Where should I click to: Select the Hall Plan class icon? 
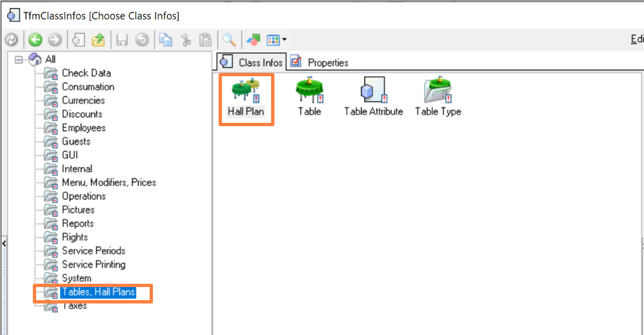(x=246, y=97)
